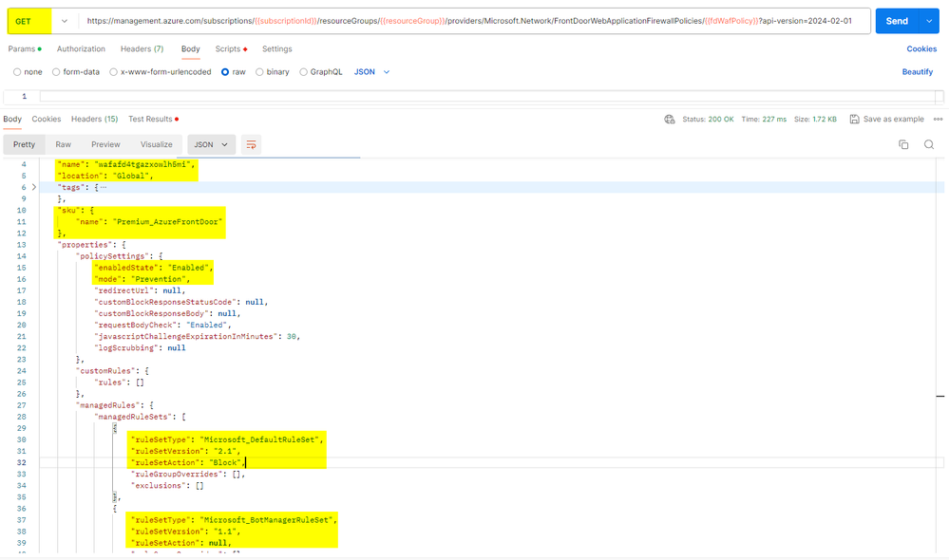Viewport: 949px width, 560px height.
Task: Open the JSON body format dropdown
Action: coord(371,72)
